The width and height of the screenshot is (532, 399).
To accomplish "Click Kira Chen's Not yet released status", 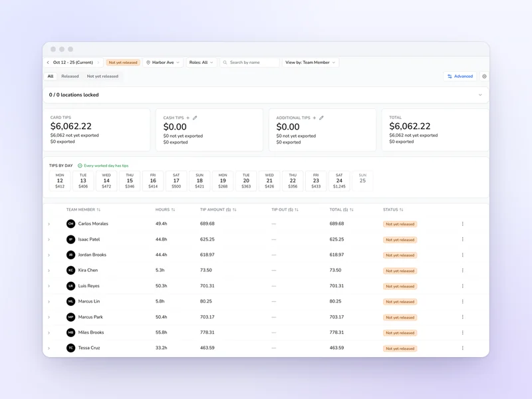I will [400, 271].
